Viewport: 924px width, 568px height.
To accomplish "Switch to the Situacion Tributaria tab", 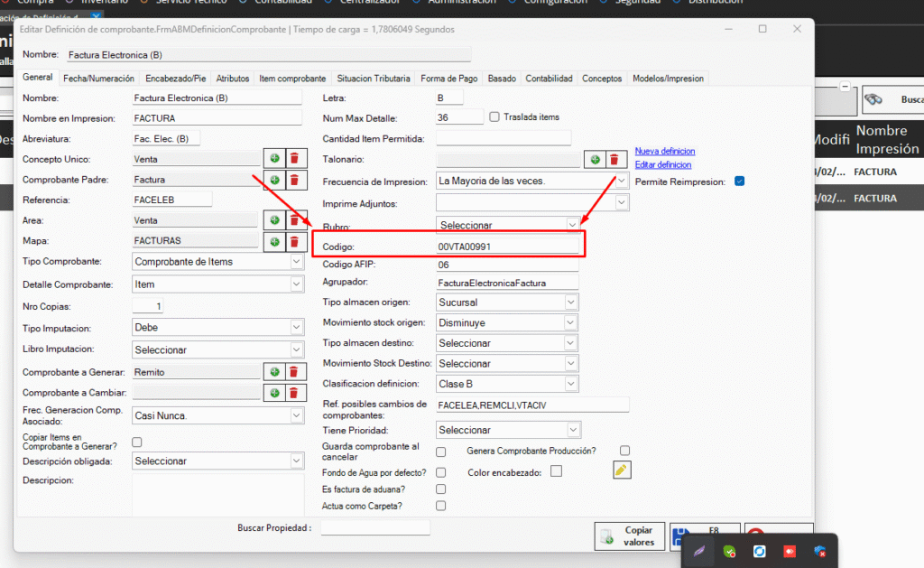I will coord(373,79).
